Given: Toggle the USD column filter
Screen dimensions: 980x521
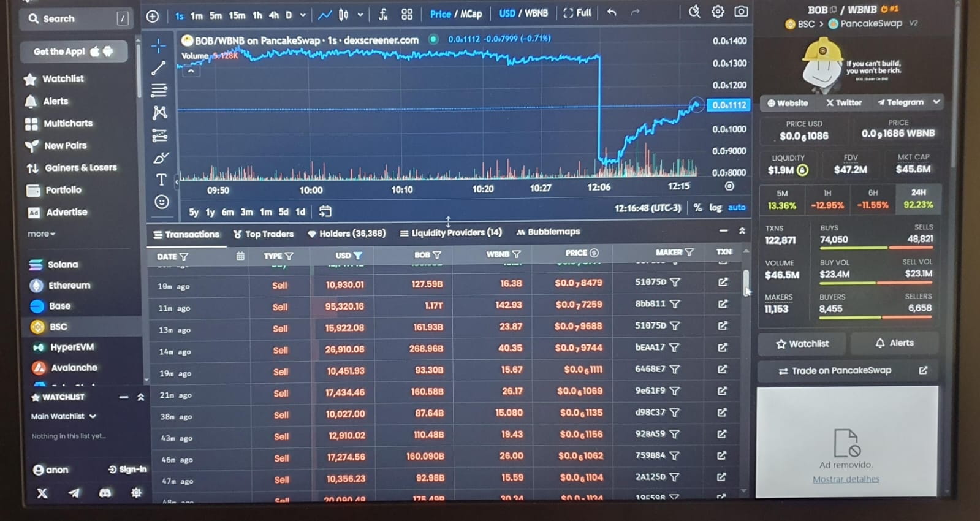Looking at the screenshot, I should (358, 255).
